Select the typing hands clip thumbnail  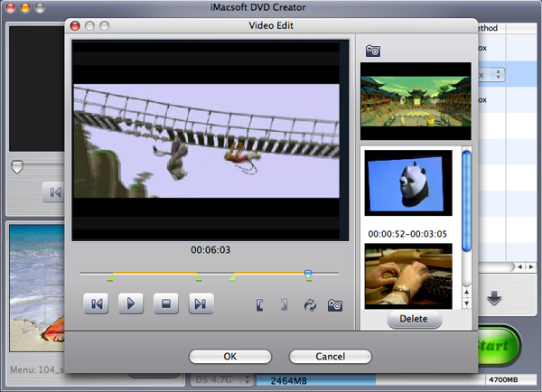click(x=408, y=275)
